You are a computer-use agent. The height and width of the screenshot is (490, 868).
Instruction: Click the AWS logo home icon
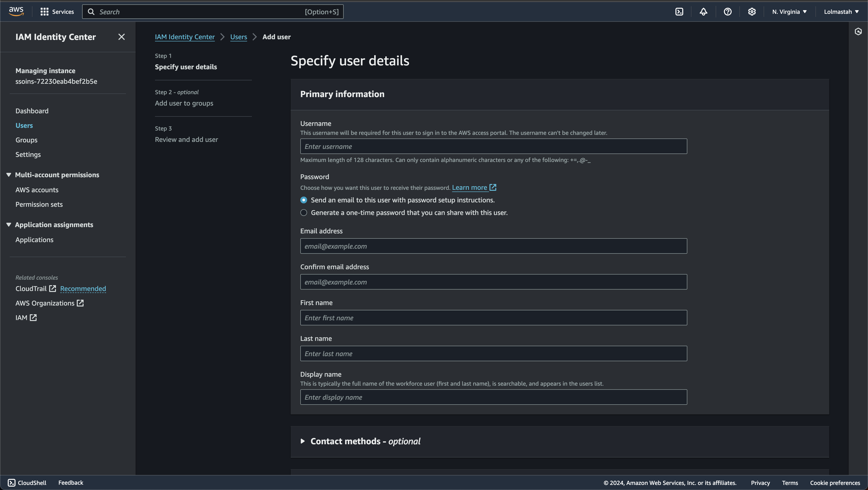click(16, 11)
